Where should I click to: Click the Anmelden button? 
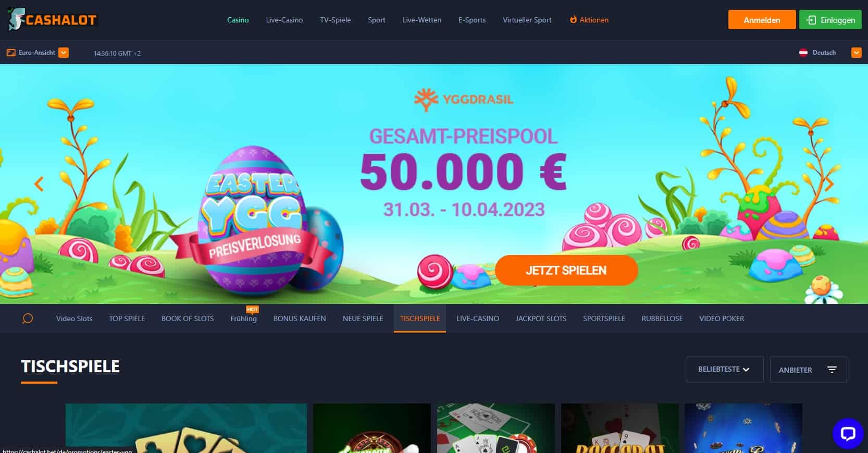[x=762, y=20]
